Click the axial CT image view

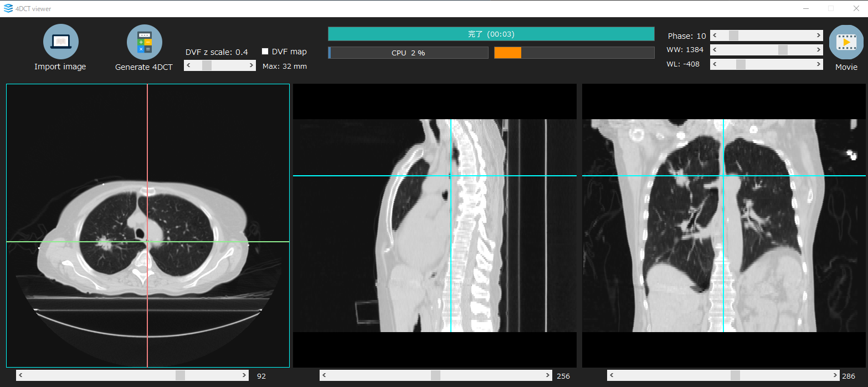point(148,226)
